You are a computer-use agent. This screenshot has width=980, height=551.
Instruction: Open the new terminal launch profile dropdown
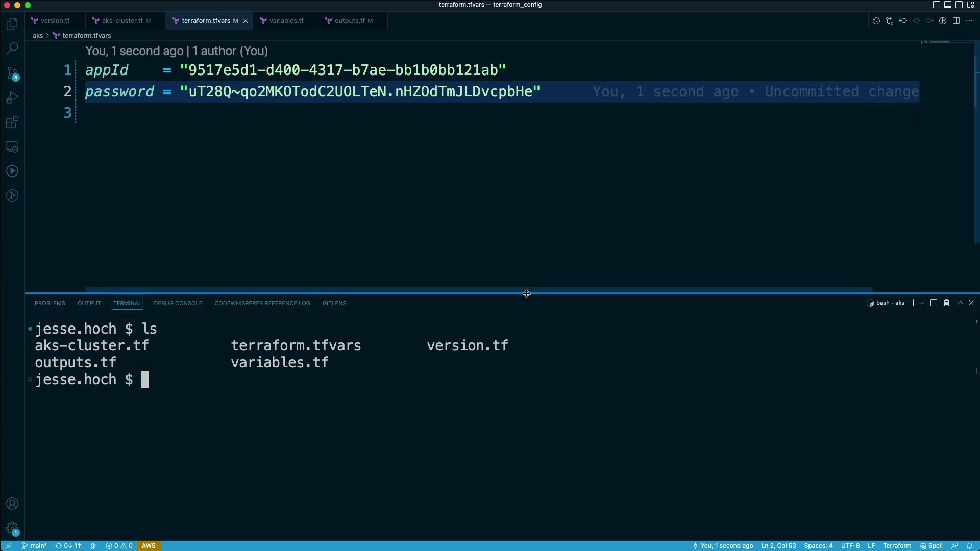[x=922, y=303]
